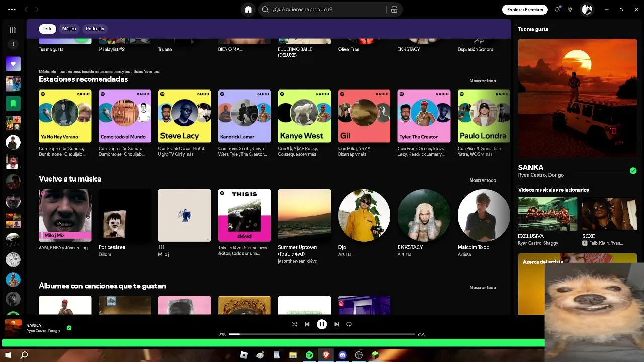The height and width of the screenshot is (362, 644).
Task: Click the Explorar Premium button
Action: [x=525, y=9]
